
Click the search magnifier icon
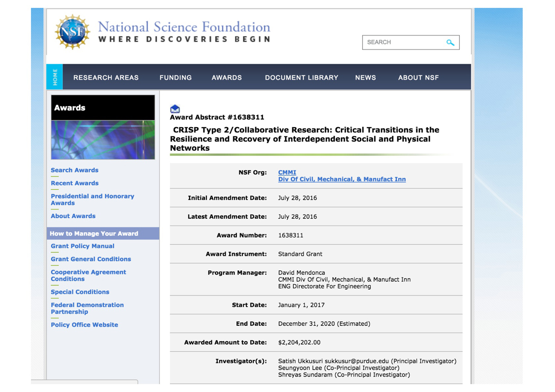point(450,43)
